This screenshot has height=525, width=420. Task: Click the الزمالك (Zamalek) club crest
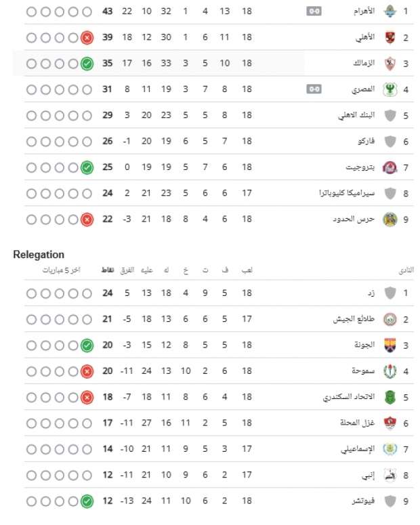390,63
